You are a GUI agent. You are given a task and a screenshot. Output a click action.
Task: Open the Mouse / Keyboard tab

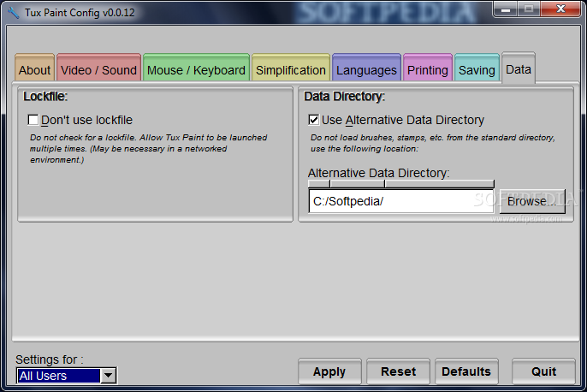196,68
